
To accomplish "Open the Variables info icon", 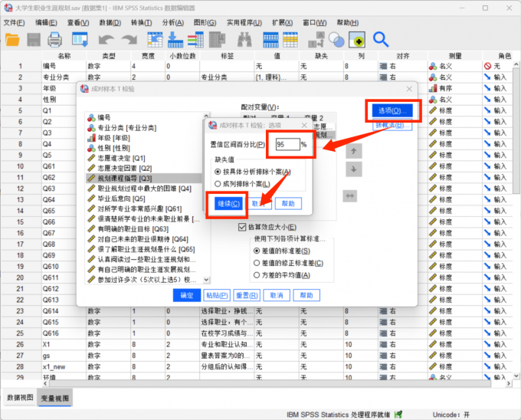I will [x=195, y=40].
